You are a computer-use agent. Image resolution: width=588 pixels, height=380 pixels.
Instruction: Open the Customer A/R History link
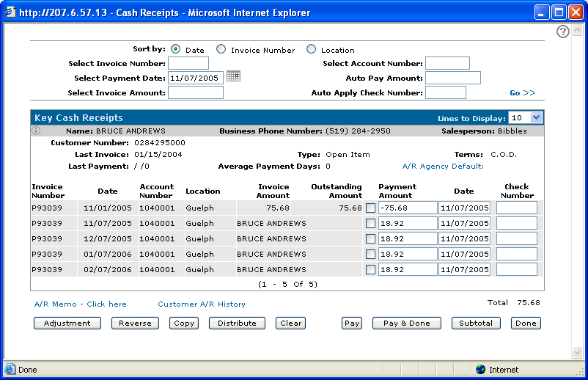(202, 304)
